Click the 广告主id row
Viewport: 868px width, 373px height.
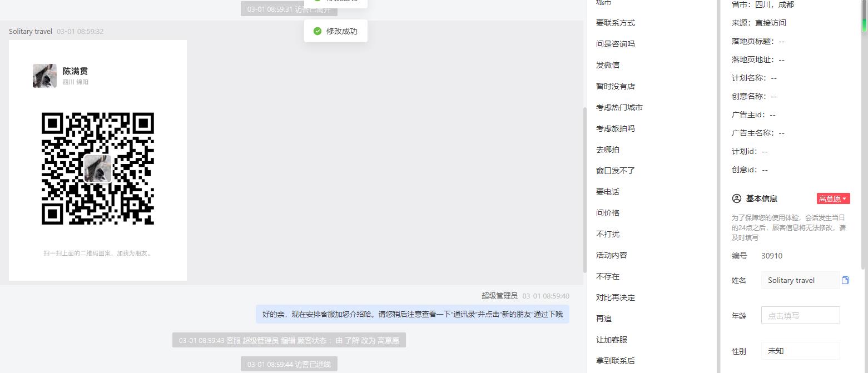click(754, 115)
